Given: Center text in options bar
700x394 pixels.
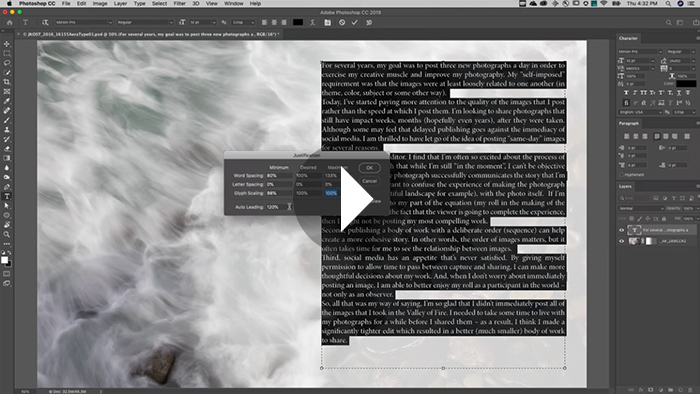Looking at the screenshot, I should point(274,22).
